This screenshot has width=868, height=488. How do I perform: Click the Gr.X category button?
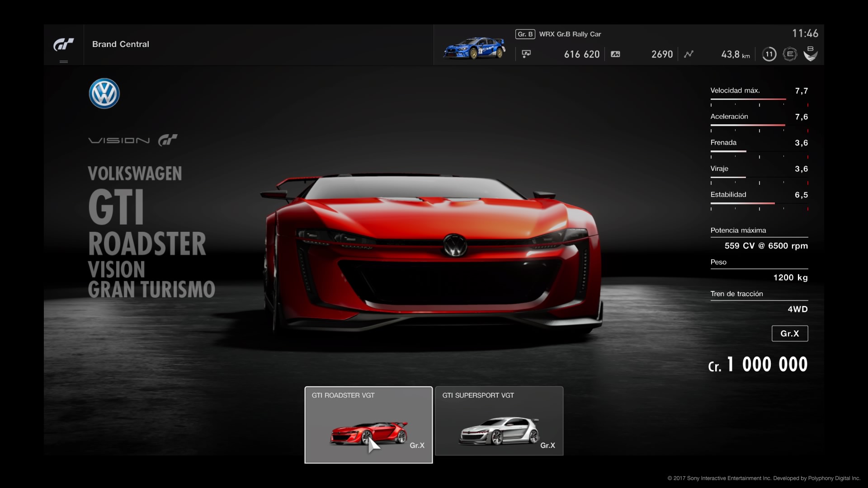pyautogui.click(x=790, y=333)
